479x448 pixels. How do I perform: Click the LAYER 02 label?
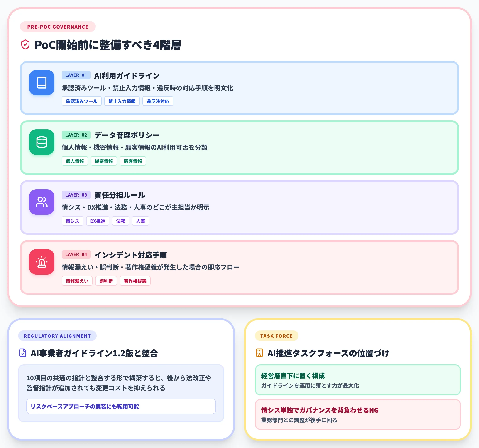[76, 135]
